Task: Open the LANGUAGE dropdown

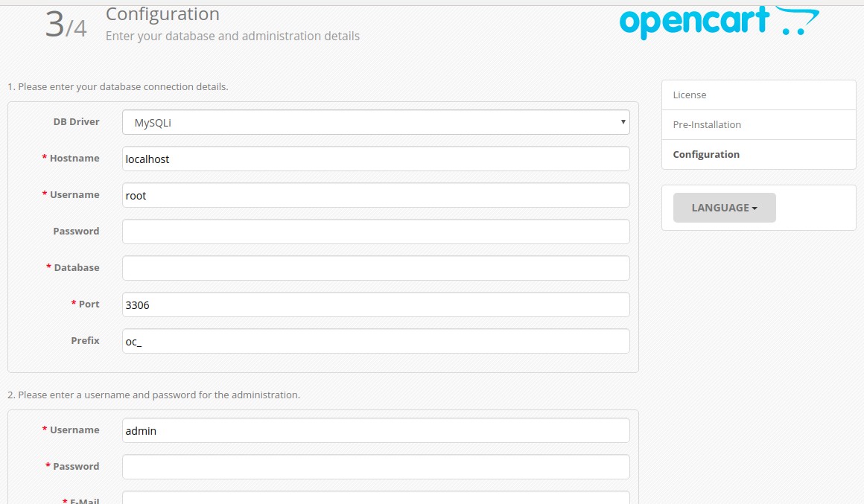Action: coord(723,208)
